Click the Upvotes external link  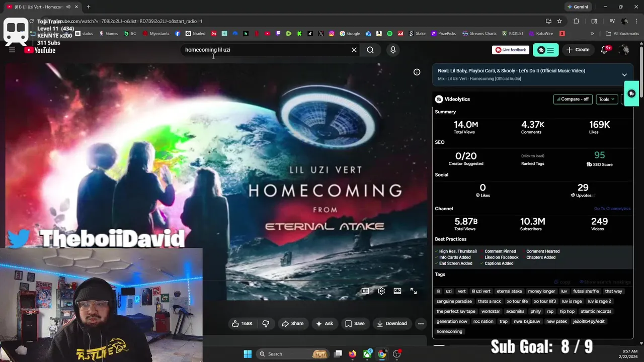click(594, 195)
